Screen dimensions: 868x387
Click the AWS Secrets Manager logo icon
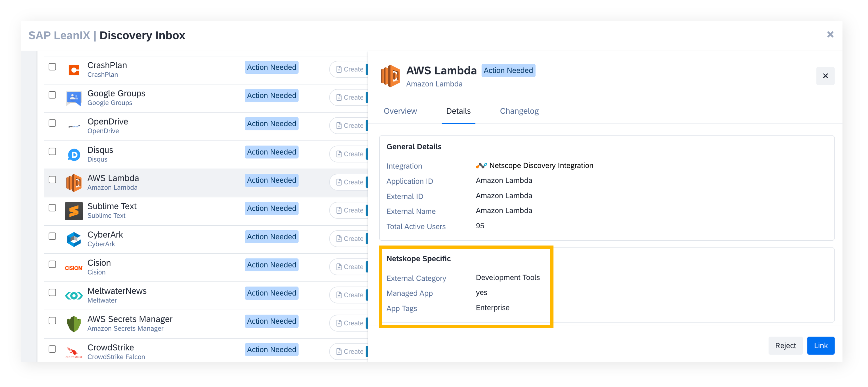coord(74,324)
